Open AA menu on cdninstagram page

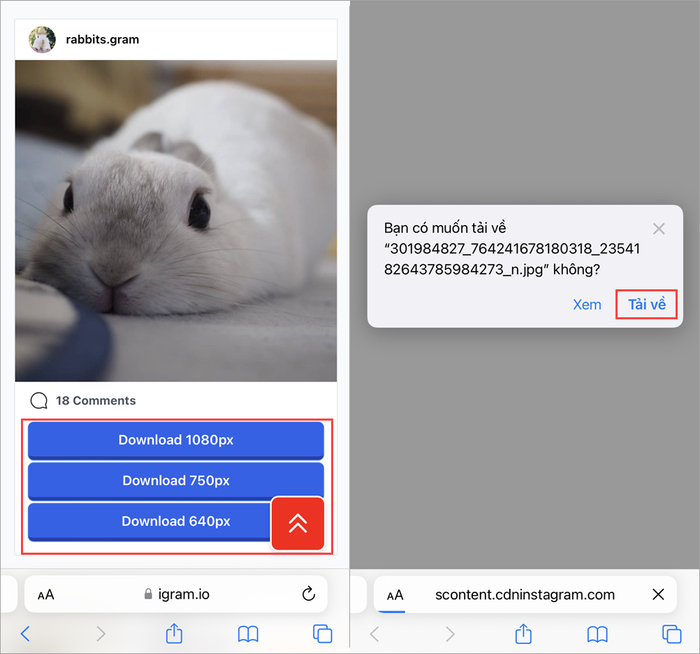coord(395,595)
